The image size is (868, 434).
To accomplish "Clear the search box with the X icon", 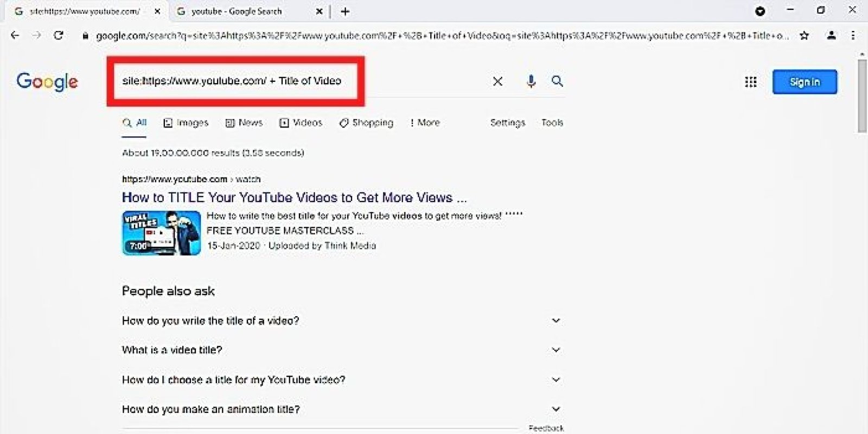I will 497,81.
